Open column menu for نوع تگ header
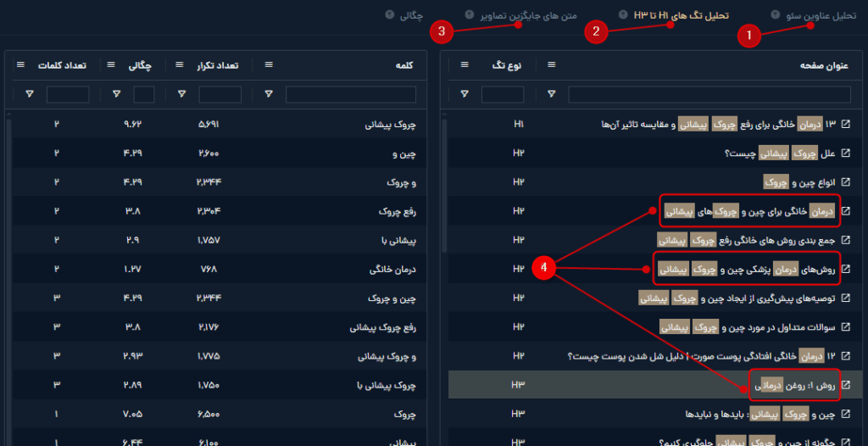Screen dimensions: 868x446 pos(465,65)
